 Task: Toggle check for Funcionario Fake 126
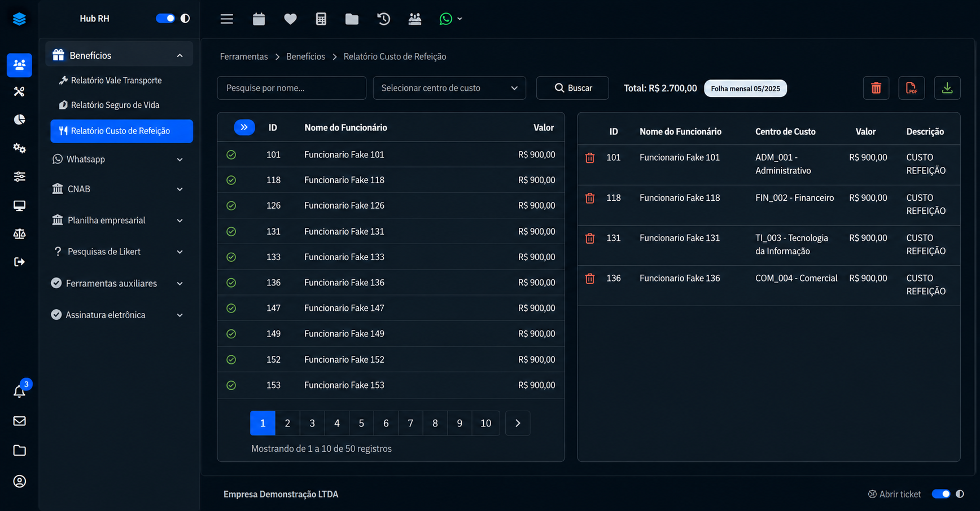click(231, 206)
